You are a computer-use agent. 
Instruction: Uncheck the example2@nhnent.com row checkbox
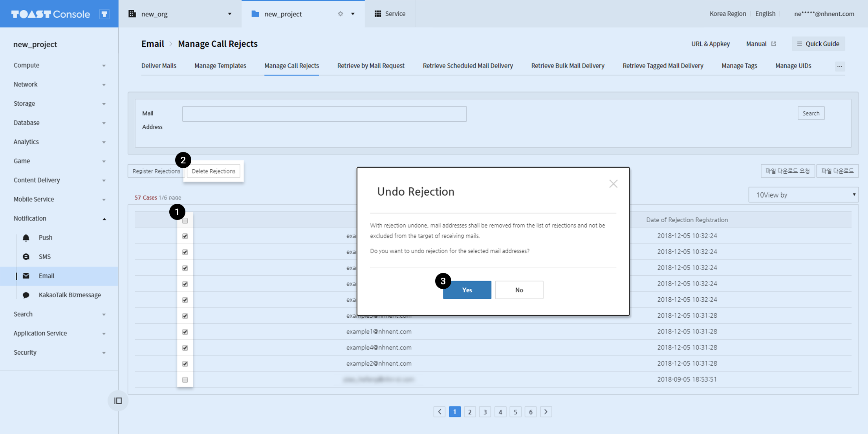pos(185,364)
